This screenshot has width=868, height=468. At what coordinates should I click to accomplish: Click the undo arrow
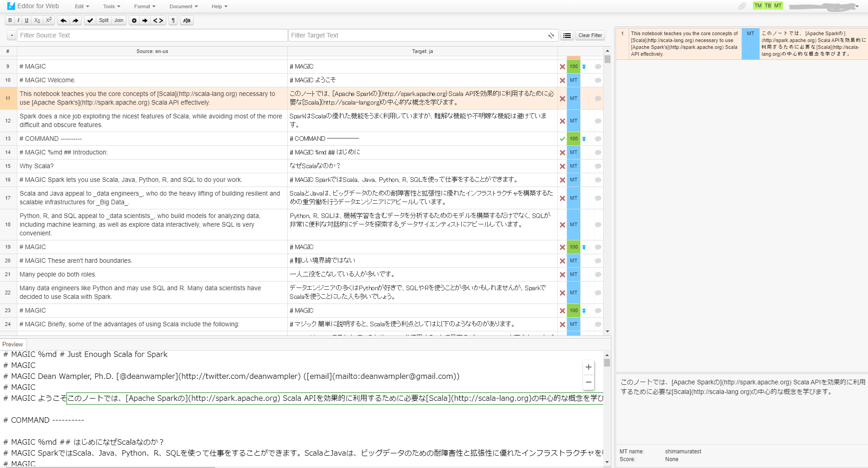[x=63, y=21]
